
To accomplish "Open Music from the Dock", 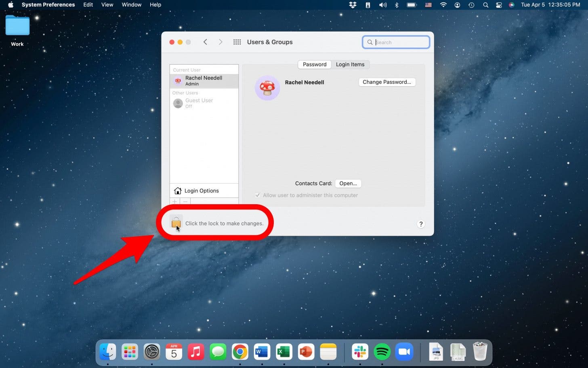I will click(196, 352).
